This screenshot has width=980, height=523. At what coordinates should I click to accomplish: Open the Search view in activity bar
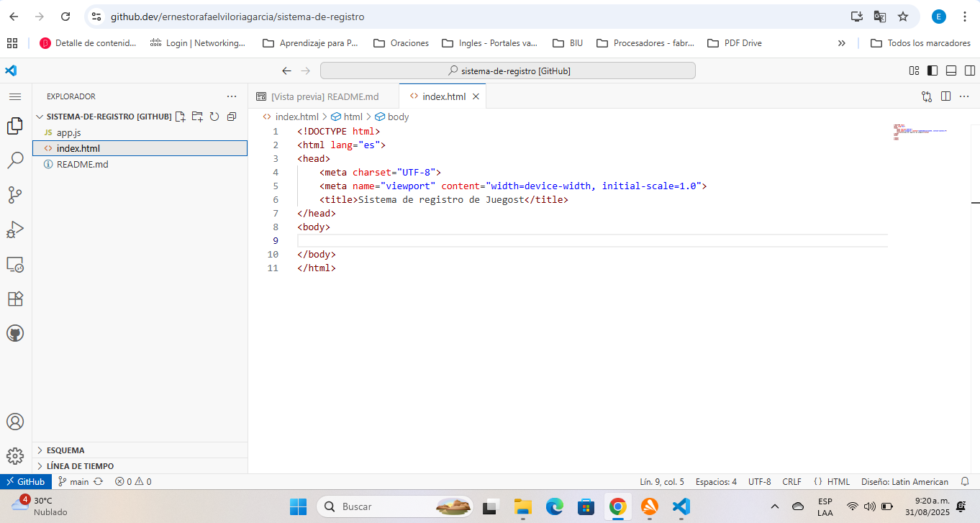(x=15, y=160)
